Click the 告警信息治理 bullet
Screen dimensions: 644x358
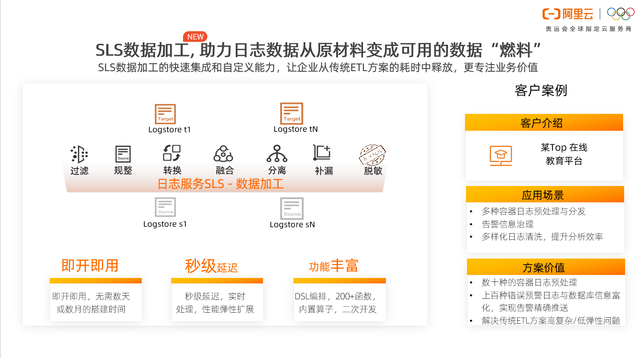[507, 224]
